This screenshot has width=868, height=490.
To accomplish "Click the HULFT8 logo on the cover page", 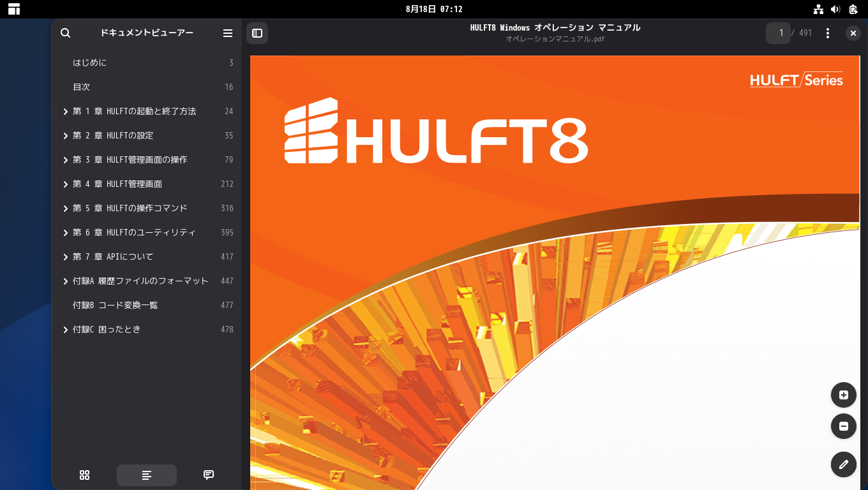I will [x=436, y=131].
